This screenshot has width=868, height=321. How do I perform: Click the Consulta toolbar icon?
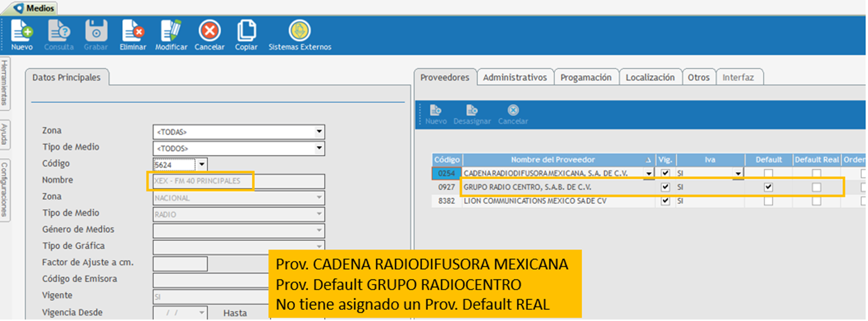pos(59,31)
